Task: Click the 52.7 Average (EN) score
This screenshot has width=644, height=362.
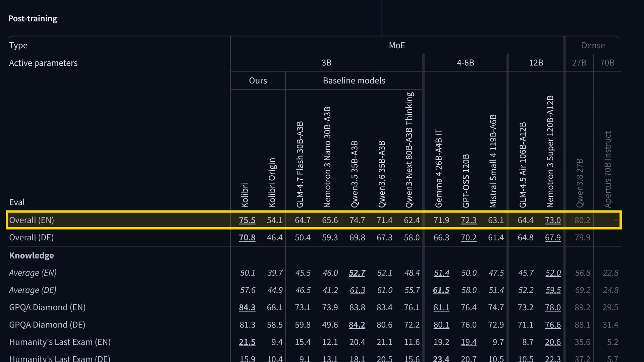Action: pos(357,273)
